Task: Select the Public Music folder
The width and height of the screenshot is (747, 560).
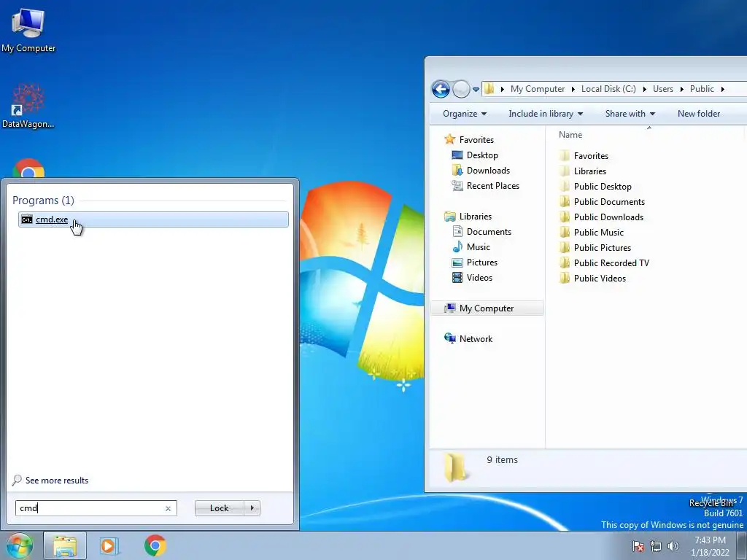Action: tap(591, 233)
